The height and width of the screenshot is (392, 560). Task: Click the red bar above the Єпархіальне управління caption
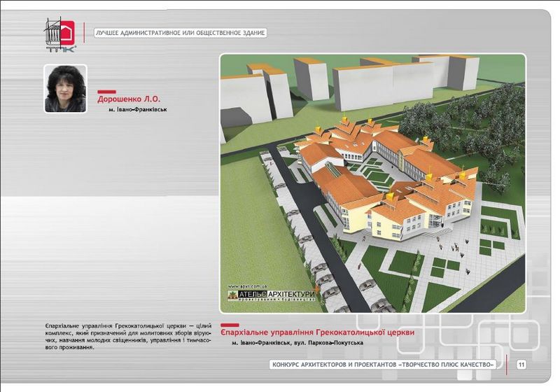point(230,323)
